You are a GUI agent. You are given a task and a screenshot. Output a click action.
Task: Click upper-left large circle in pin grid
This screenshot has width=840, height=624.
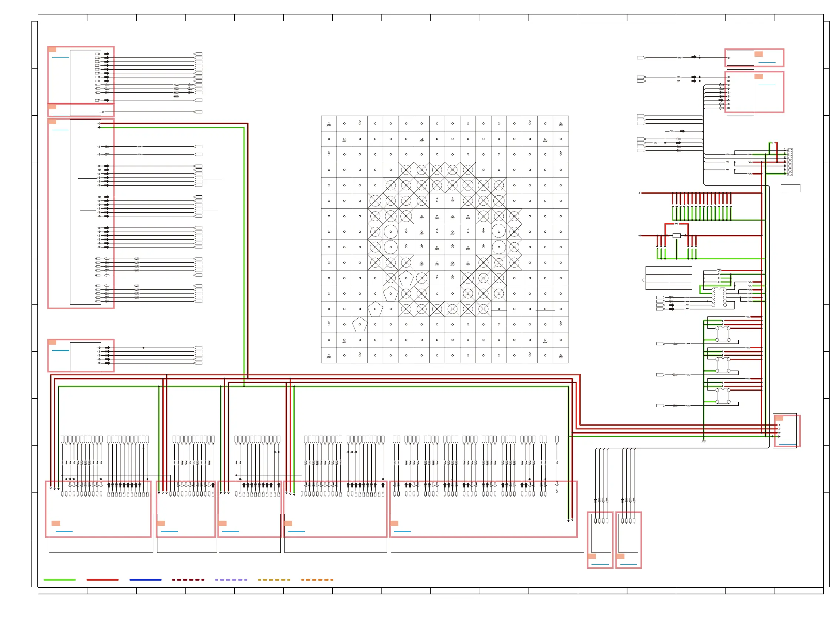pos(390,232)
